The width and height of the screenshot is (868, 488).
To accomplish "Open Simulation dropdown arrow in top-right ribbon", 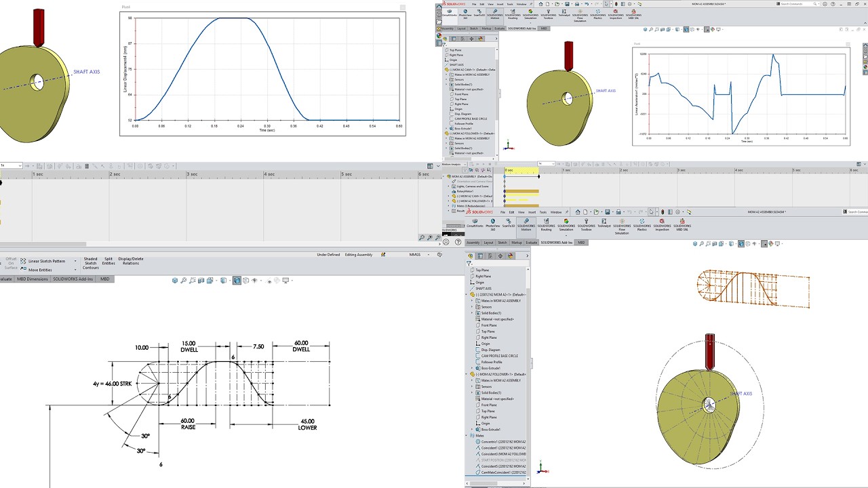I will (x=530, y=22).
